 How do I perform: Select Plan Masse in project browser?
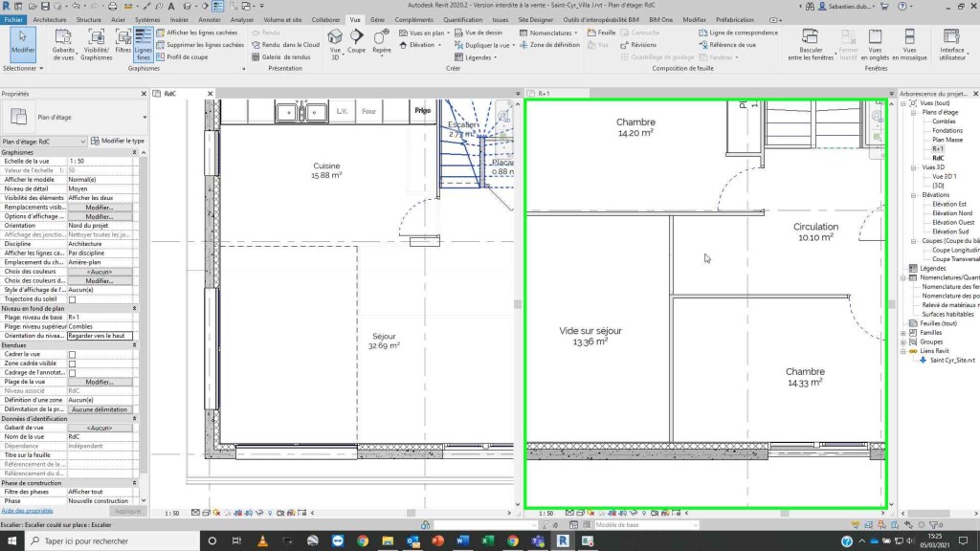(947, 140)
